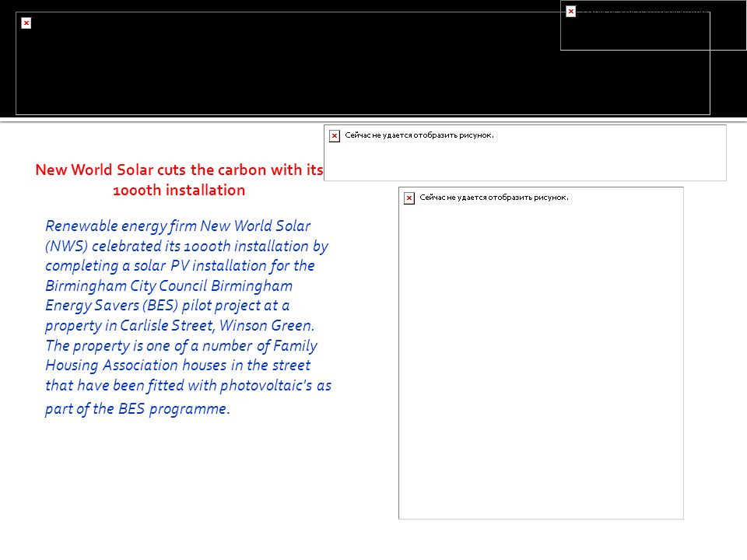747x560 pixels.
Task: Click line 'completing a solar PV installation for the'
Action: click(180, 266)
